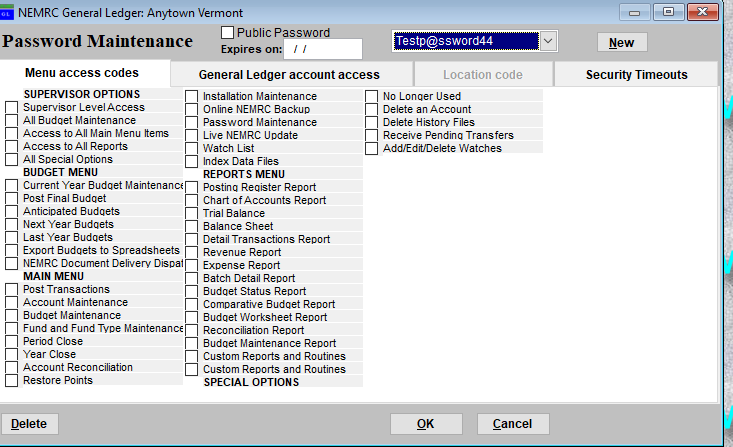Image resolution: width=733 pixels, height=447 pixels.
Task: Click the Expires on date field
Action: [x=323, y=49]
